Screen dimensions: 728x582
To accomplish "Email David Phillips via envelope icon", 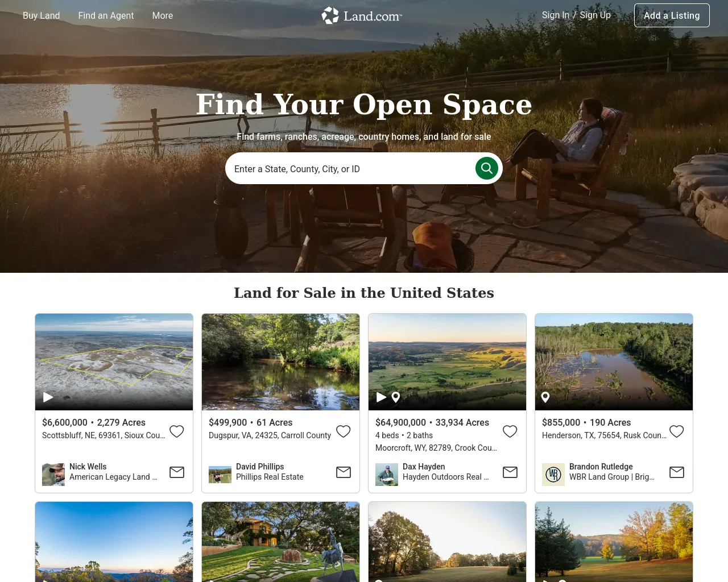I will click(344, 472).
